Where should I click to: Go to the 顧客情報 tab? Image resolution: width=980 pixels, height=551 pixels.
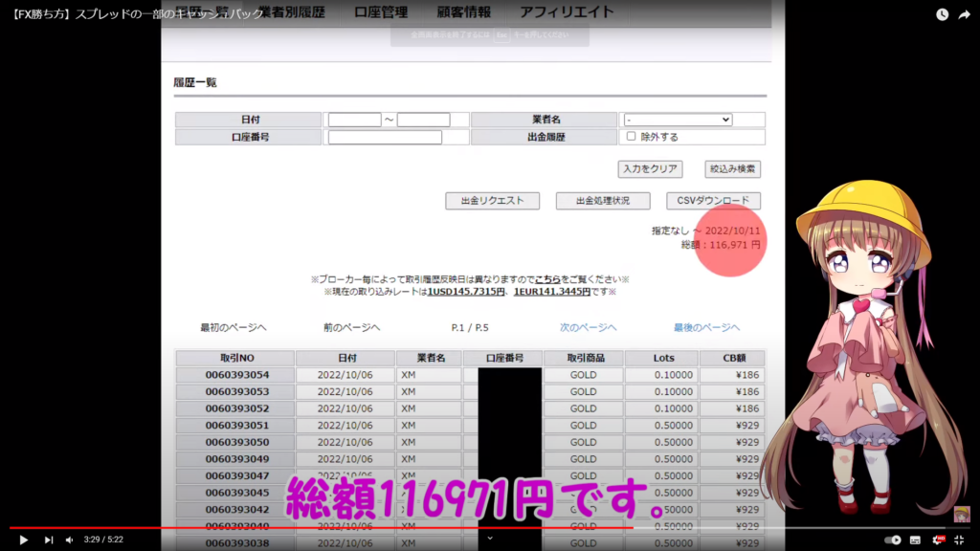(x=464, y=11)
